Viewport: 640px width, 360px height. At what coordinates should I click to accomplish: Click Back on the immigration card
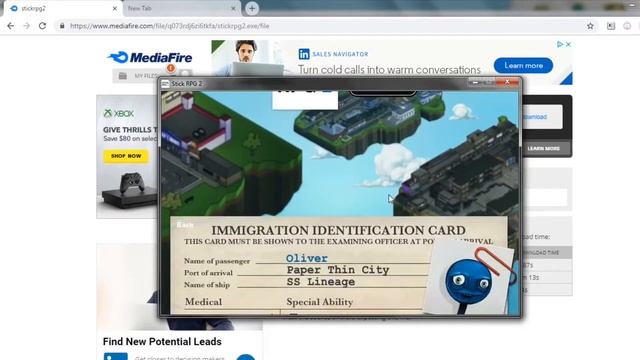(184, 224)
